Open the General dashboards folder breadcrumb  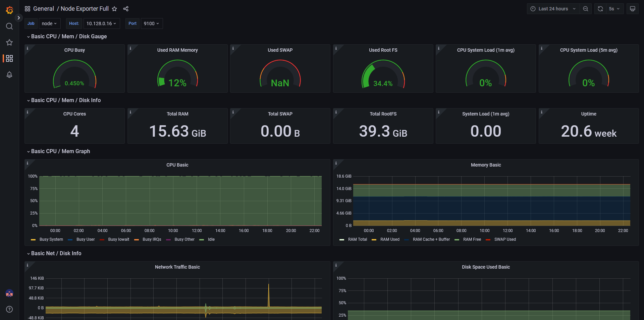coord(44,9)
